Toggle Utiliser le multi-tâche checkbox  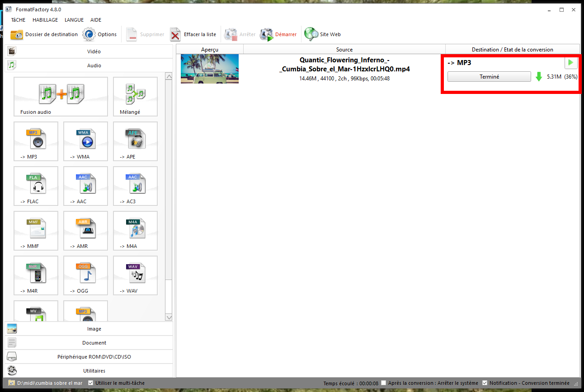[x=91, y=383]
